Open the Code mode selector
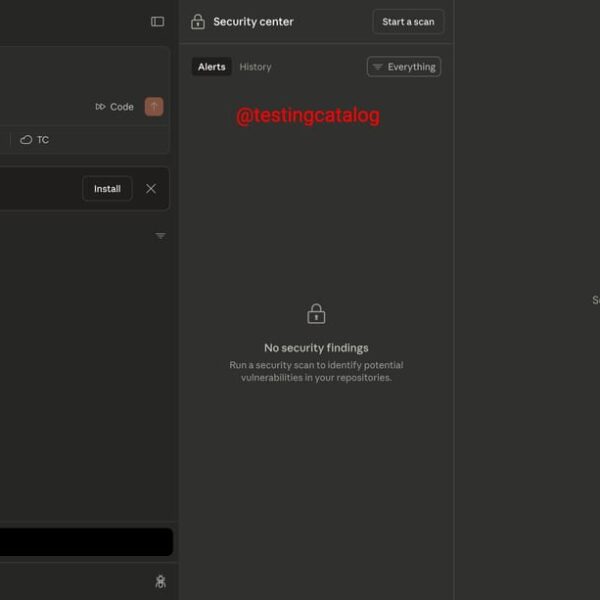 pyautogui.click(x=115, y=107)
